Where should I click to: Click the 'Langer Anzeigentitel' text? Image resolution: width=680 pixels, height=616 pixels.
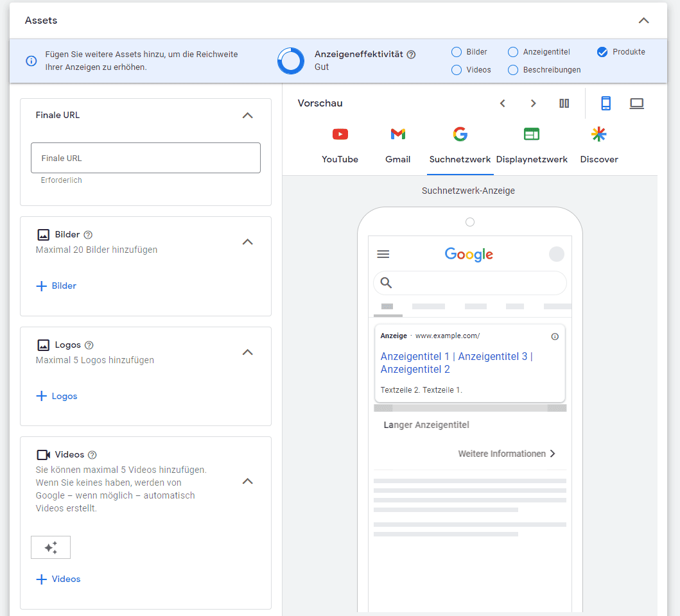click(x=426, y=425)
